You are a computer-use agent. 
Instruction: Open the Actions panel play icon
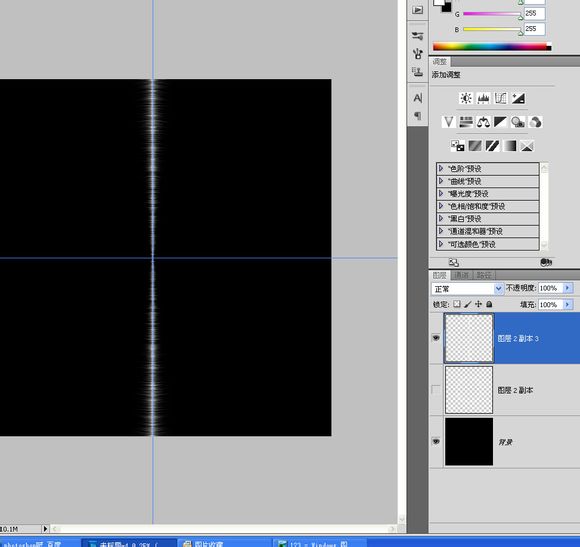pos(418,10)
